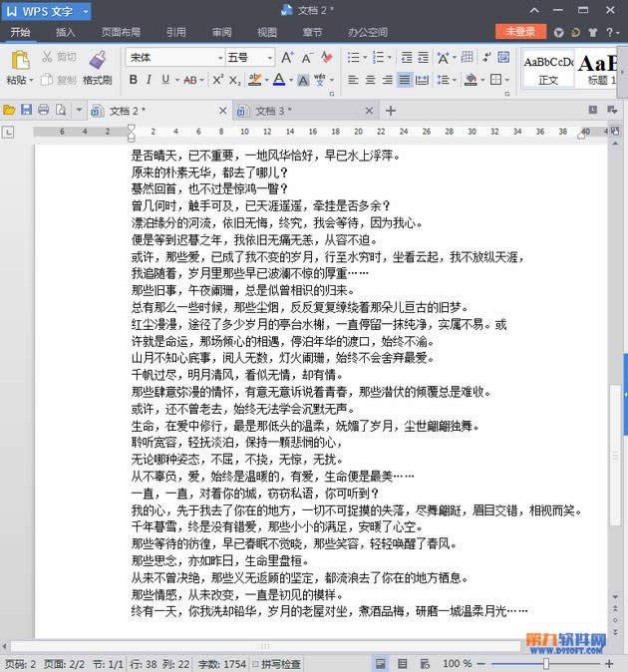
Task: Apply character shading
Action: [x=303, y=80]
